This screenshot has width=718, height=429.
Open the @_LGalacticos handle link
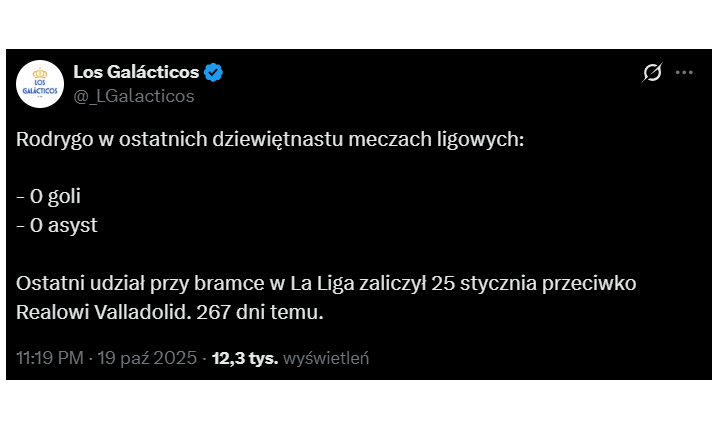(x=133, y=96)
